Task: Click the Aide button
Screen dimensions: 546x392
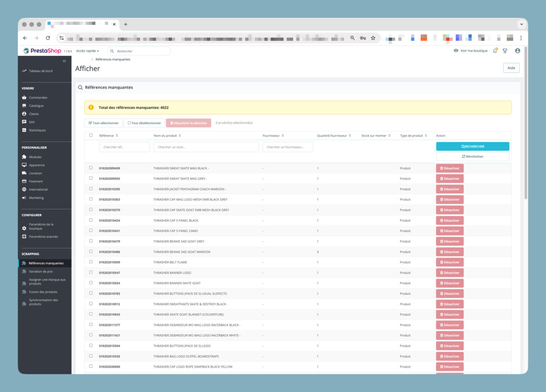Action: [x=511, y=68]
